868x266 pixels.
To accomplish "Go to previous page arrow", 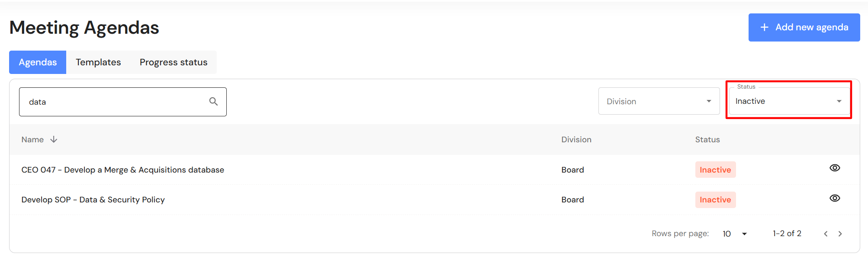I will pyautogui.click(x=826, y=234).
